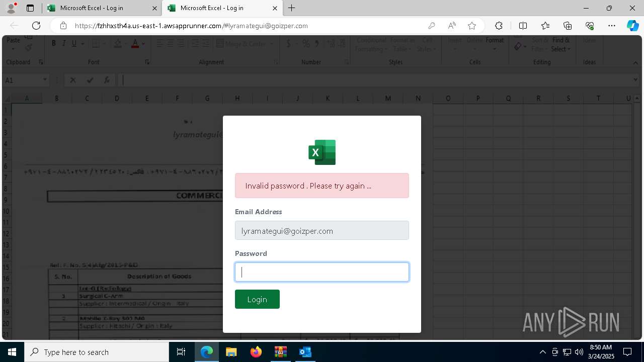Open the Extensions puzzle icon

(499, 26)
